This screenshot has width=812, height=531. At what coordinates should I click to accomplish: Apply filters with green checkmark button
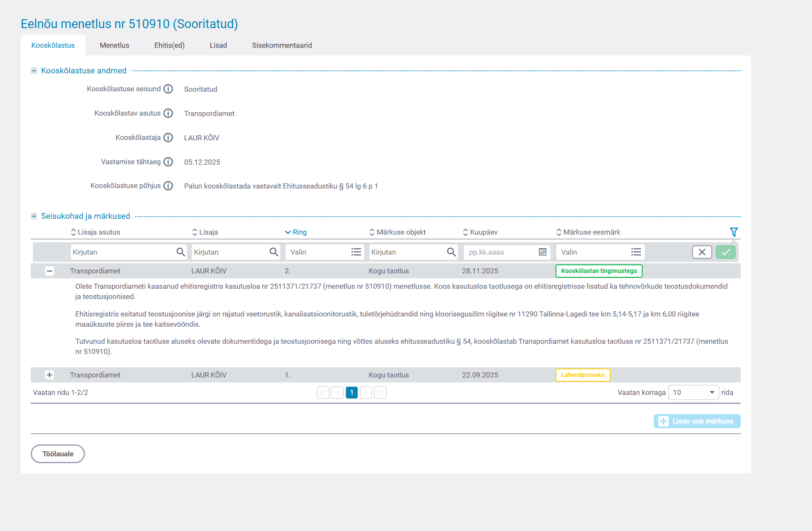tap(725, 252)
